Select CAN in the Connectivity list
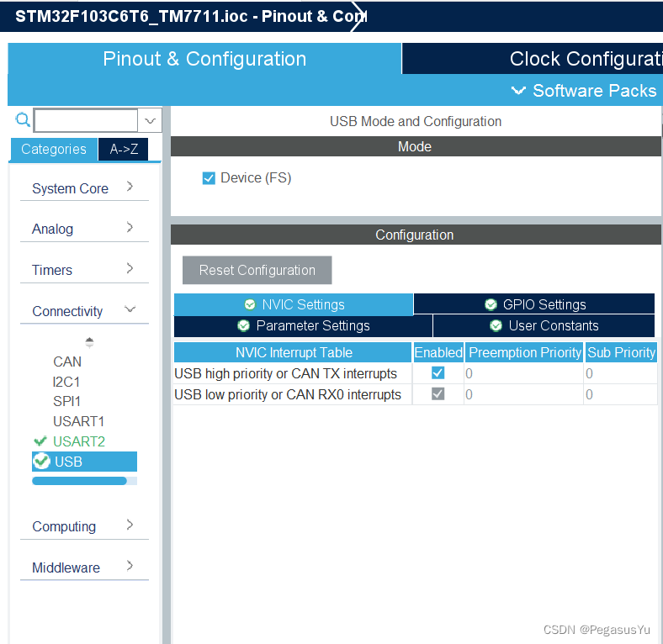Screen dimensions: 663x644 pos(66,362)
